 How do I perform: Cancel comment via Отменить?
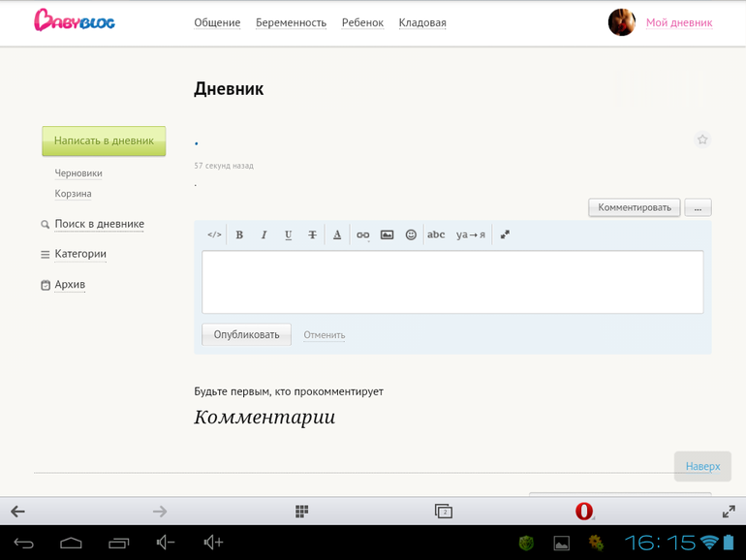[x=325, y=335]
